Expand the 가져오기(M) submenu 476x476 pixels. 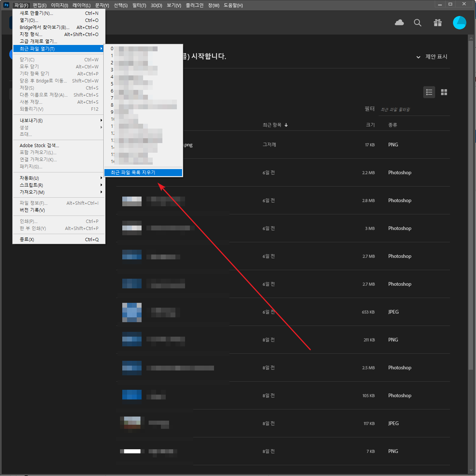[x=59, y=192]
